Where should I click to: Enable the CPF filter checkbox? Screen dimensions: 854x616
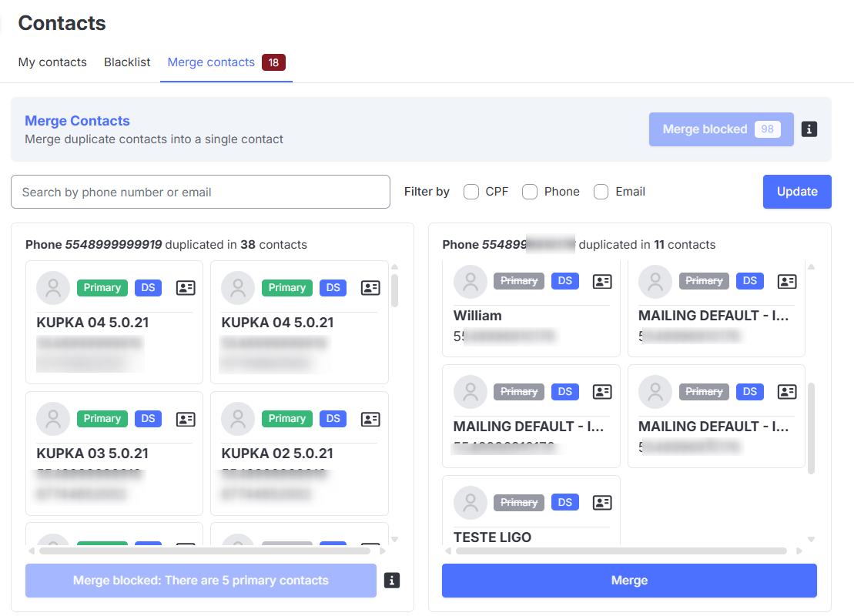(471, 192)
